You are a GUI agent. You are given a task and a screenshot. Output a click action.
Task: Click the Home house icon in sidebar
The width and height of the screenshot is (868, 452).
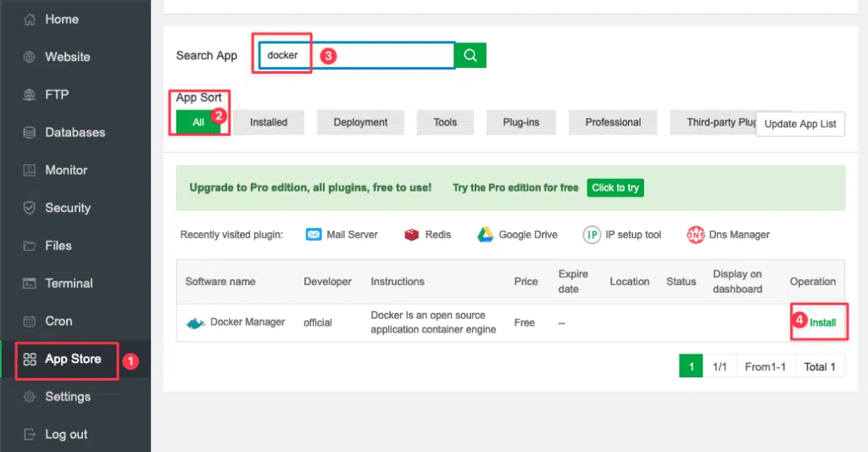click(30, 20)
